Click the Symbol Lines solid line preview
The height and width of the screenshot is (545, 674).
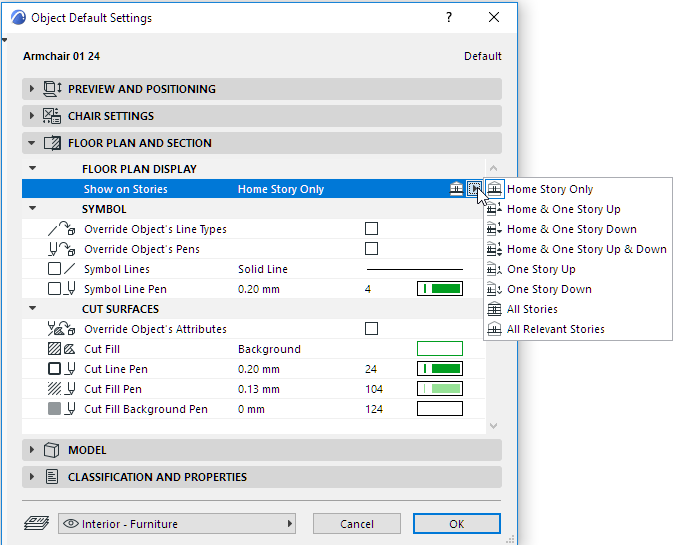(x=415, y=269)
